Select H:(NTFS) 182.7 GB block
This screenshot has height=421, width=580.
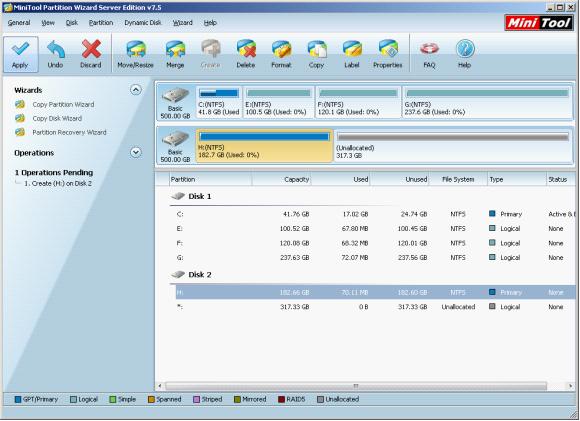click(264, 146)
